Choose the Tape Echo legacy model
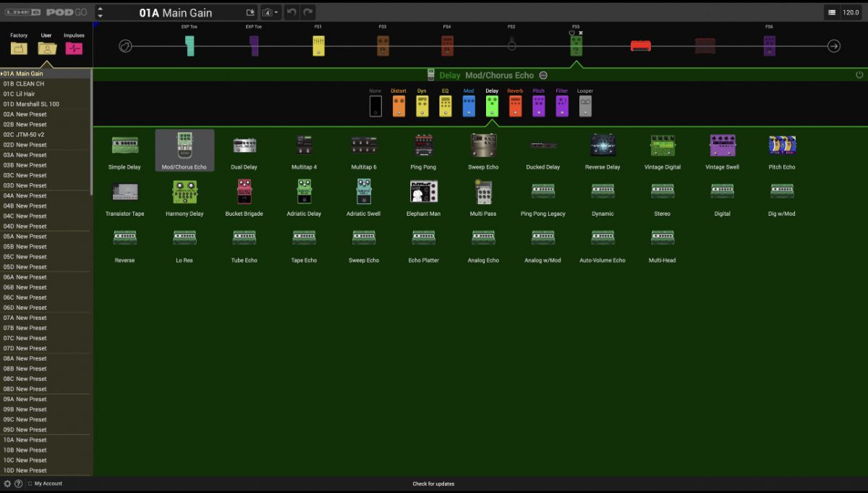868x493 pixels. point(304,245)
